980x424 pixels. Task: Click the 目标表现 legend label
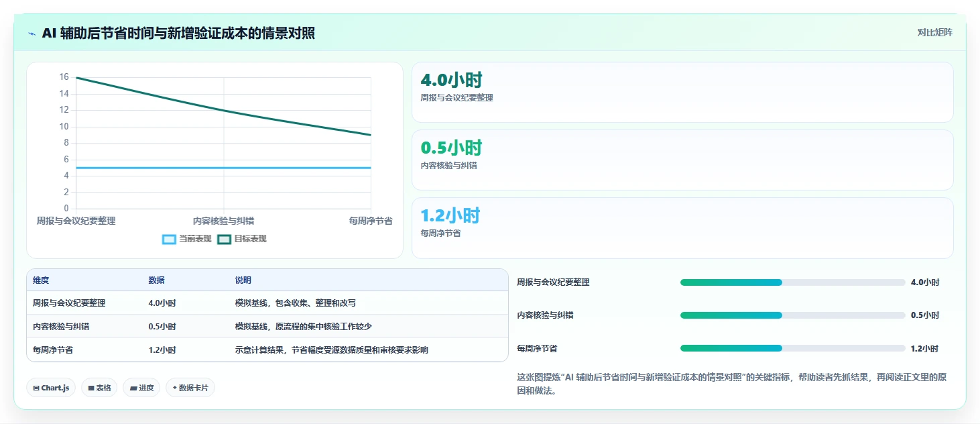[250, 239]
